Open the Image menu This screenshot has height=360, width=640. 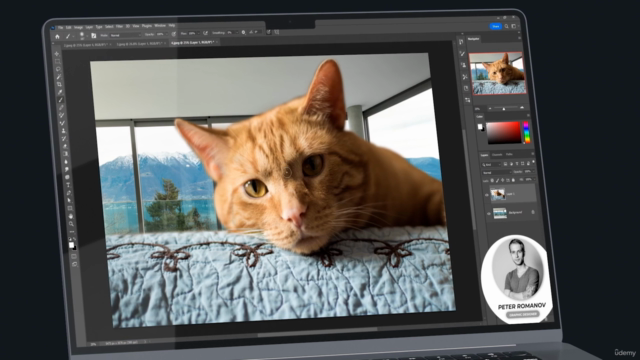[78, 27]
